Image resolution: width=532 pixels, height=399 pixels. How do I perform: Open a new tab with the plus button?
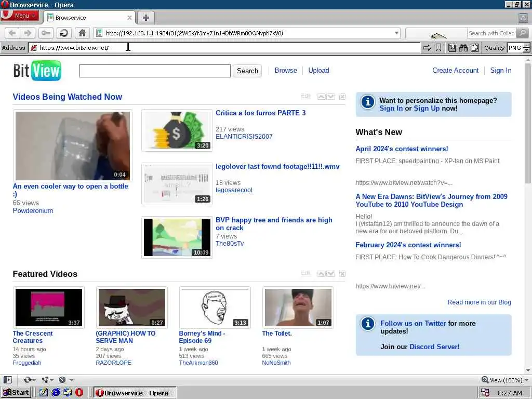[x=145, y=18]
